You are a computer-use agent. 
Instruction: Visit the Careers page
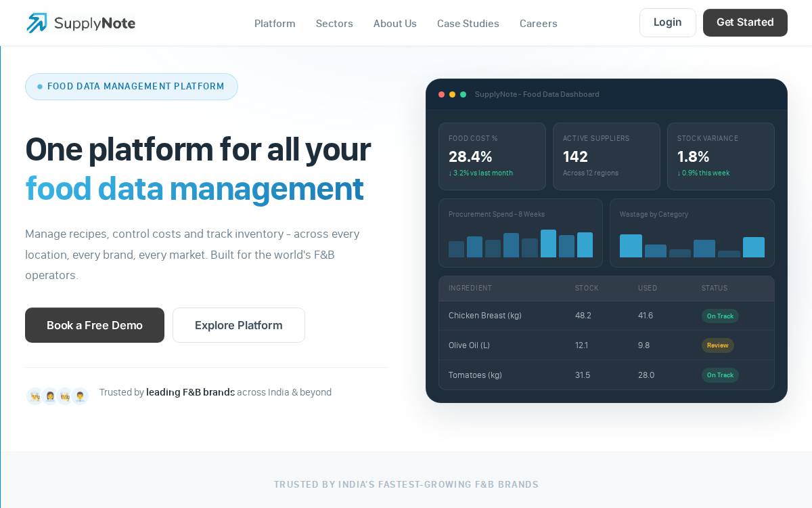point(539,24)
